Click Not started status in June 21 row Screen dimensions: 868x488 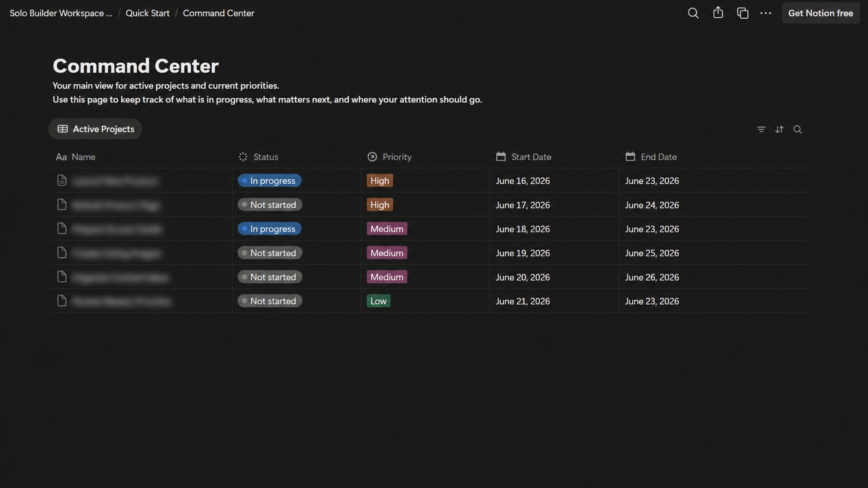(270, 301)
